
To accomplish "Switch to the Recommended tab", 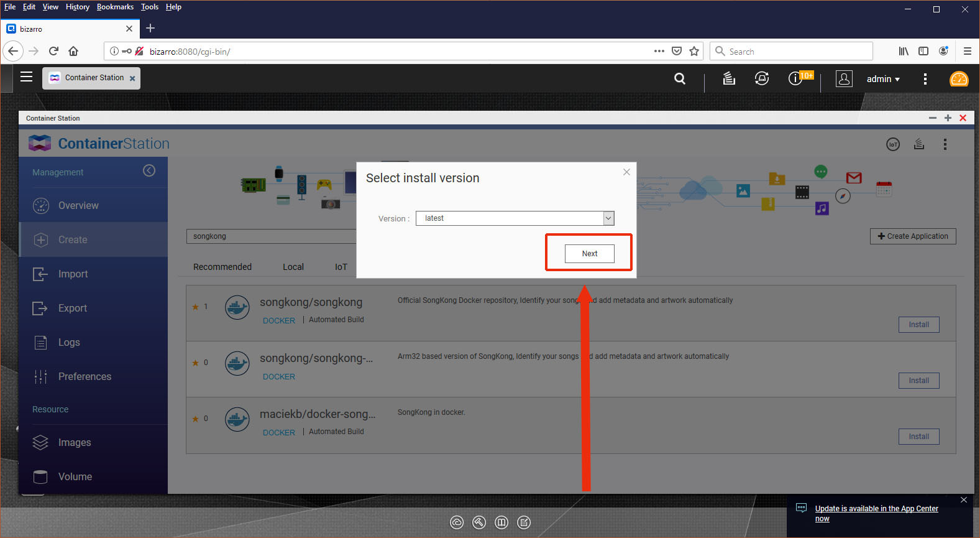I will click(x=222, y=267).
